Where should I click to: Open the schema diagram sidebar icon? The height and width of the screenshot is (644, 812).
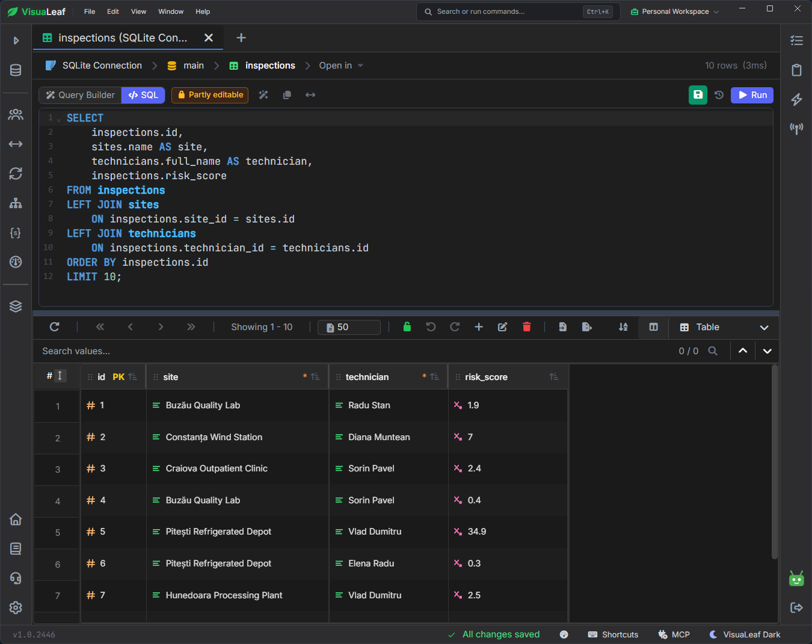click(x=16, y=203)
